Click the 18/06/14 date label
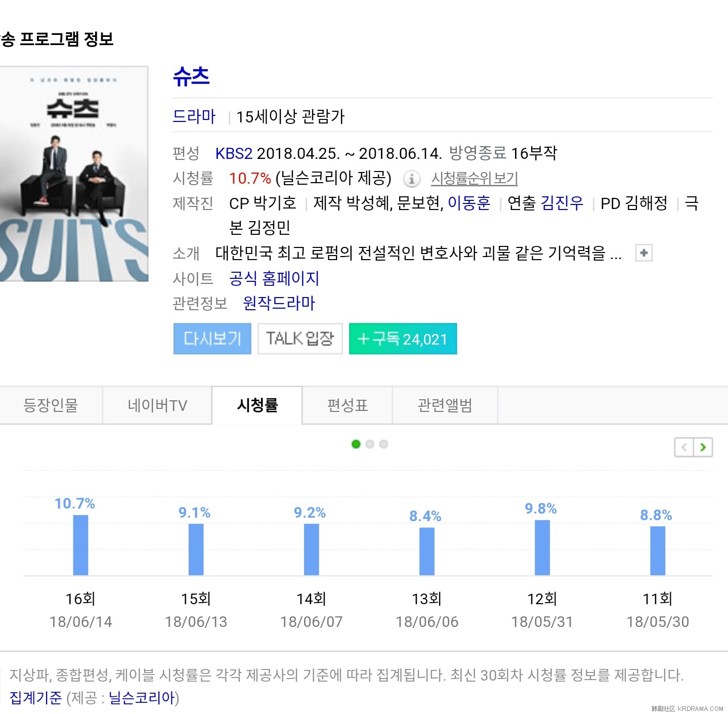This screenshot has width=728, height=714. point(81,622)
